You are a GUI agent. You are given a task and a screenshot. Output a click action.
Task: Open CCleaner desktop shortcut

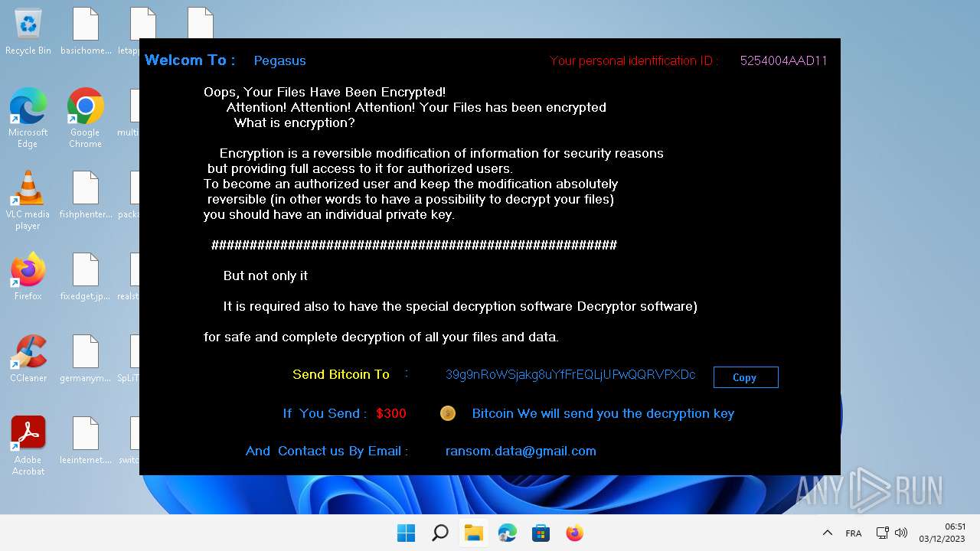coord(28,359)
